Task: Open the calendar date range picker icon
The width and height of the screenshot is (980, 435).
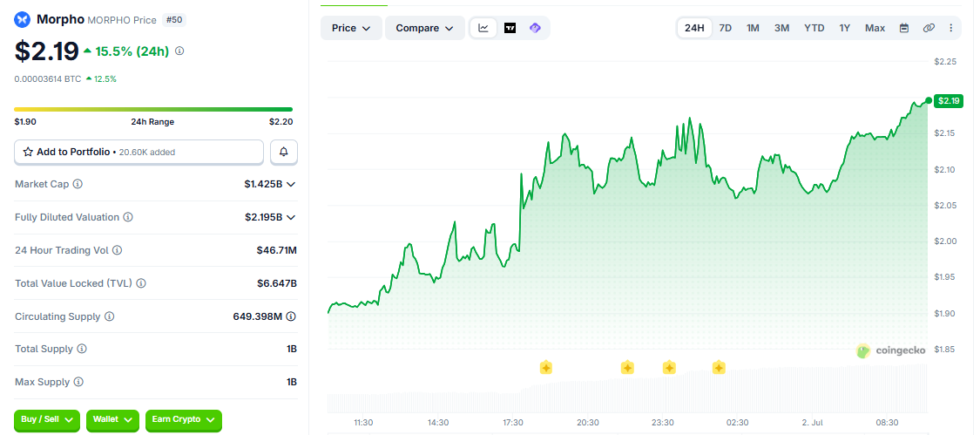Action: tap(903, 28)
